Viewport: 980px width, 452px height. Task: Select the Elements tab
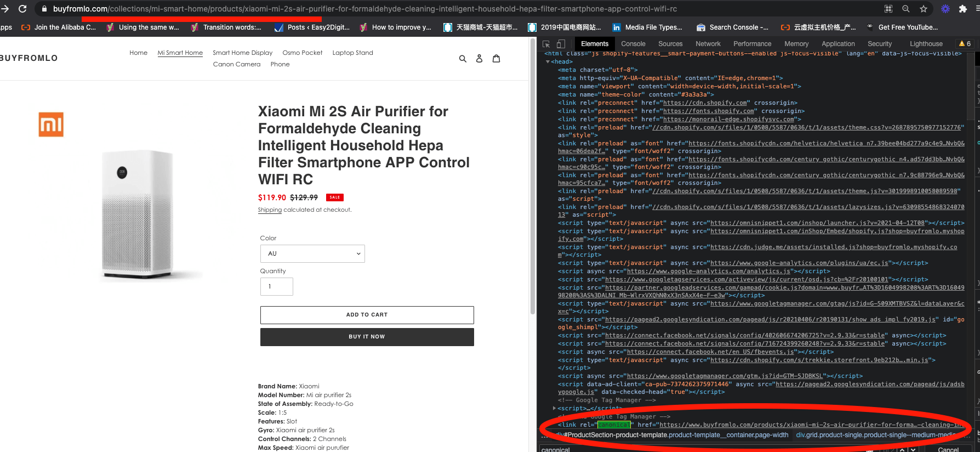[x=595, y=44]
